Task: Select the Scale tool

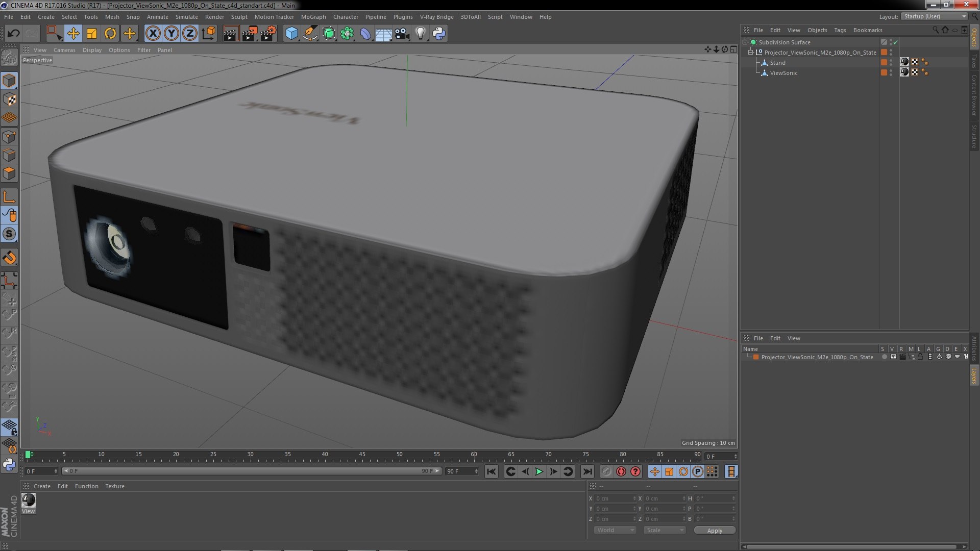Action: 92,34
